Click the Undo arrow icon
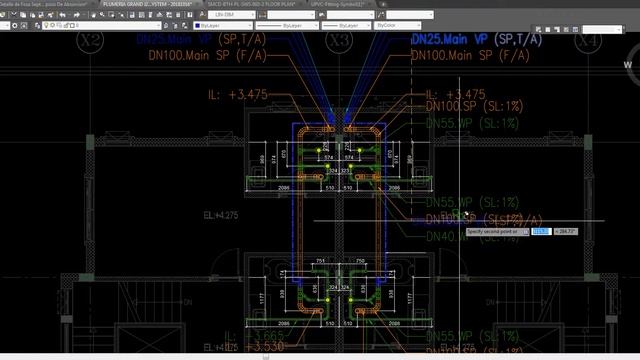640x360 pixels. click(62, 15)
